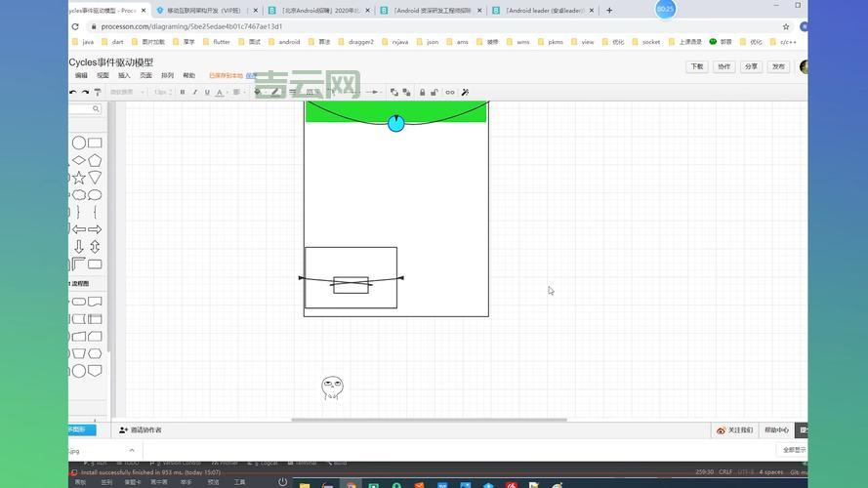Click the 关注我们 follow us button

734,429
